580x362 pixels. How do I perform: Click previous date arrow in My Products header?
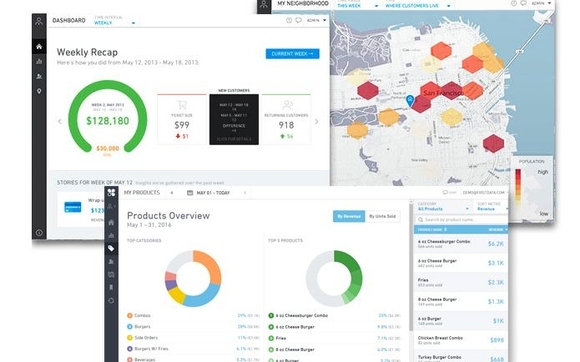[172, 193]
